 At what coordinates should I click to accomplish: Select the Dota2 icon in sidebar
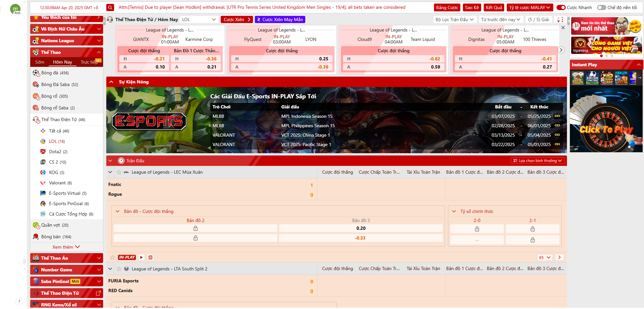click(43, 152)
